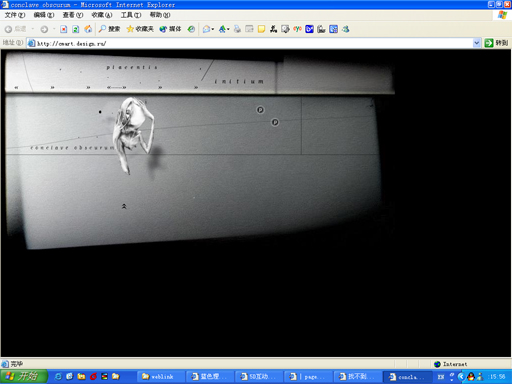The height and width of the screenshot is (384, 512).
Task: Expand the Back button history dropdown arrow
Action: pyautogui.click(x=33, y=29)
